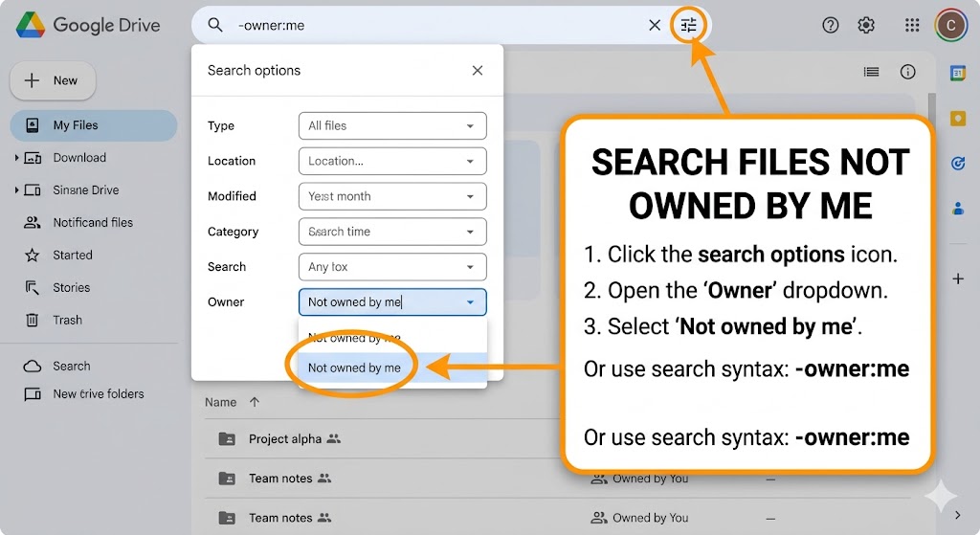Click the star icon for Started
The image size is (980, 535).
(x=32, y=255)
